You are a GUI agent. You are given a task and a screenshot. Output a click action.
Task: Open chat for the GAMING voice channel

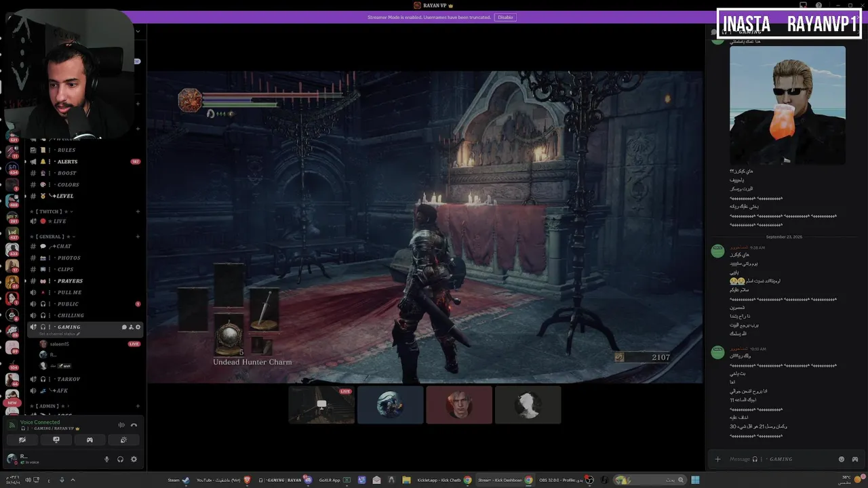[124, 327]
